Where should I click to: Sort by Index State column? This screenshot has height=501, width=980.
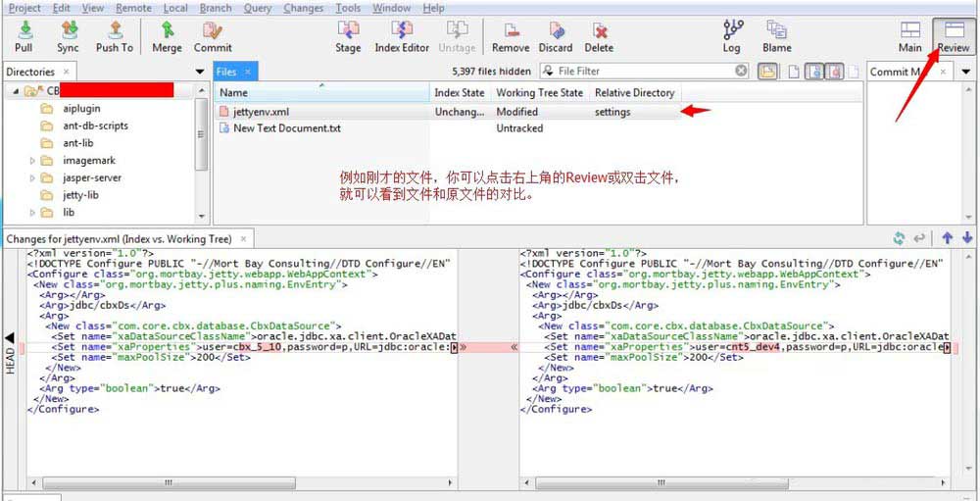460,92
